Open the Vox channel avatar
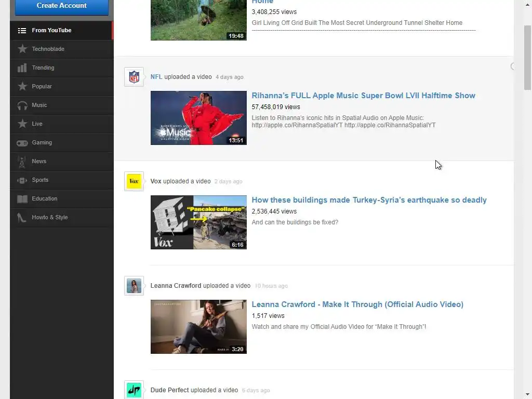Screen dimensions: 532x399 134,181
